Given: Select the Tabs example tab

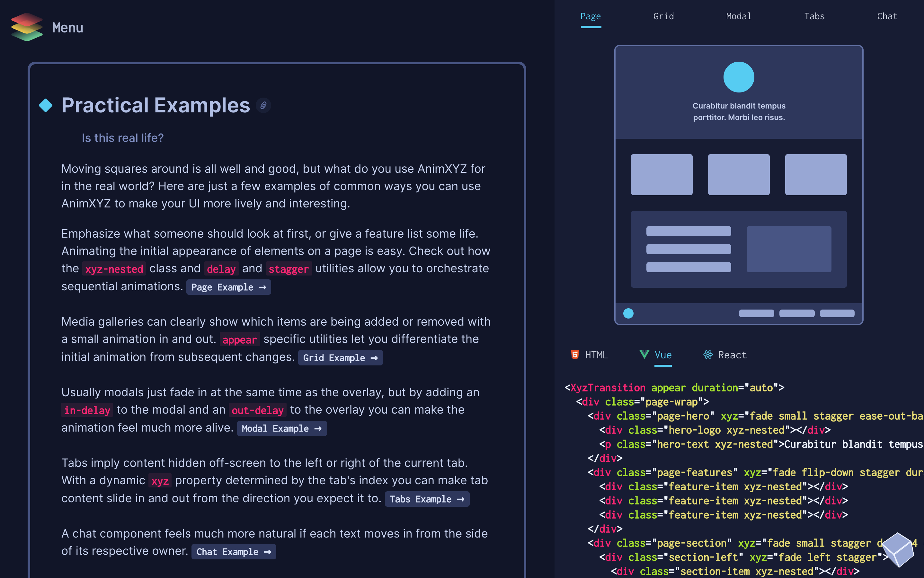Looking at the screenshot, I should tap(814, 16).
